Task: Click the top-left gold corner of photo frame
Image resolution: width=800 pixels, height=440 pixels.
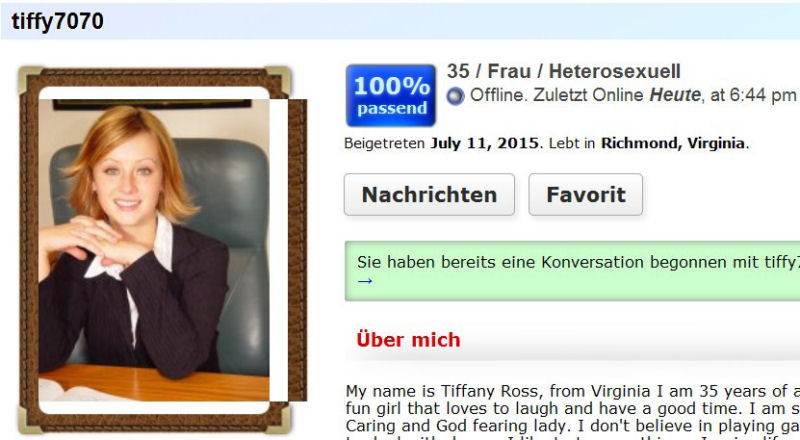Action: point(31,80)
